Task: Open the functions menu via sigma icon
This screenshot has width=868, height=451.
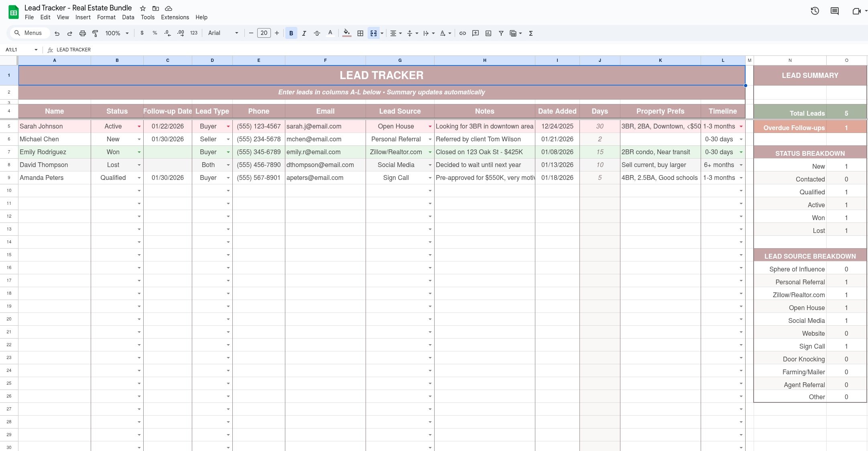Action: pos(531,33)
